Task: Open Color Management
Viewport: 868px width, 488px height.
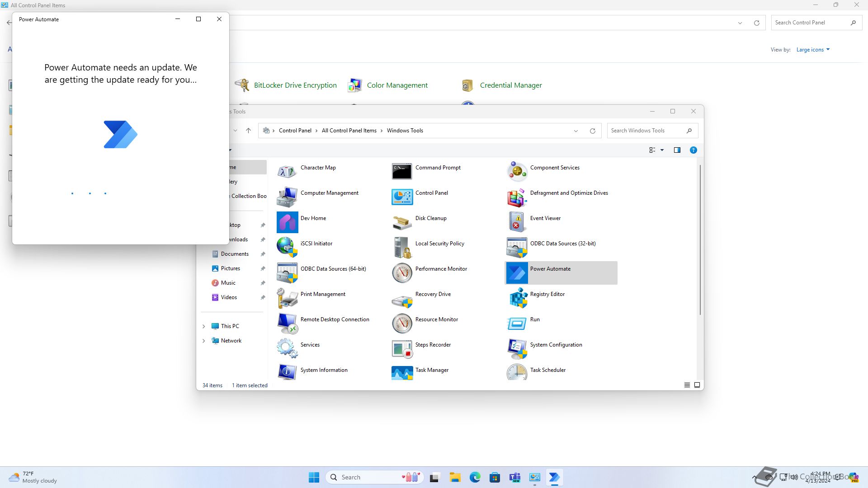Action: (x=387, y=85)
